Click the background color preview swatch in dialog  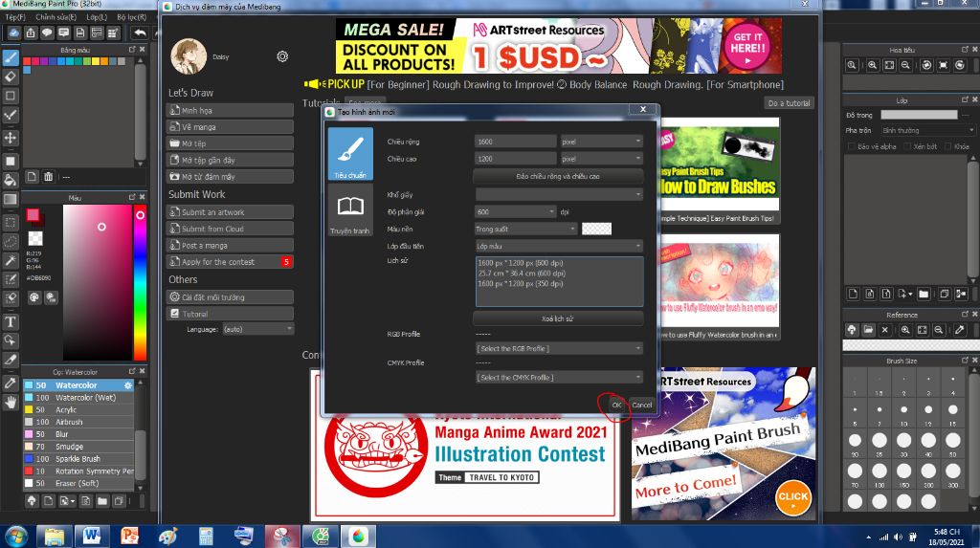[x=596, y=229]
